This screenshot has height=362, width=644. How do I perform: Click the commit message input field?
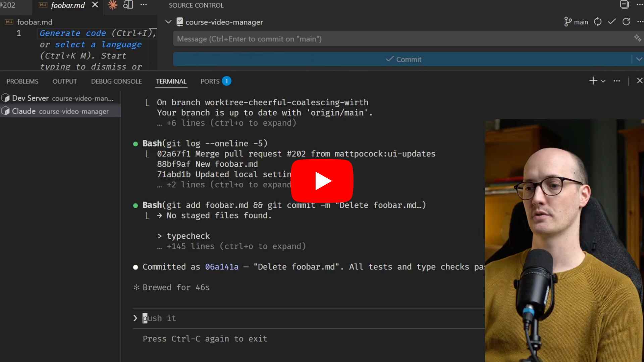pyautogui.click(x=402, y=39)
